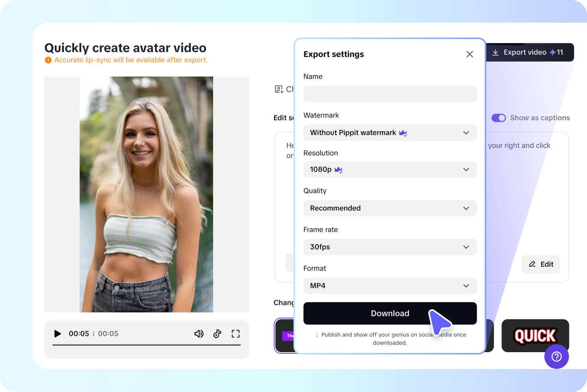The image size is (587, 392).
Task: Click the TikTok icon in the player bar
Action: (217, 334)
